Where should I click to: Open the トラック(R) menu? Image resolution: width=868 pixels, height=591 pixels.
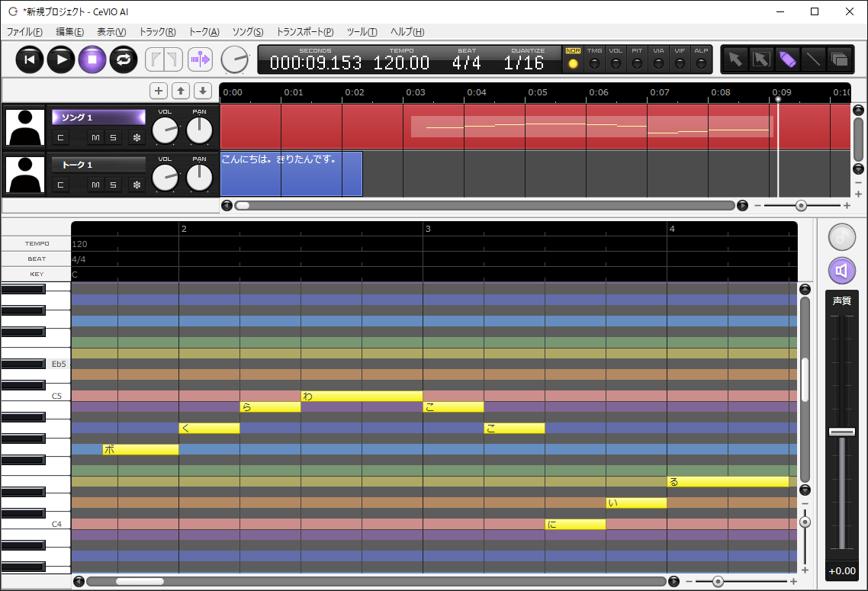(158, 32)
